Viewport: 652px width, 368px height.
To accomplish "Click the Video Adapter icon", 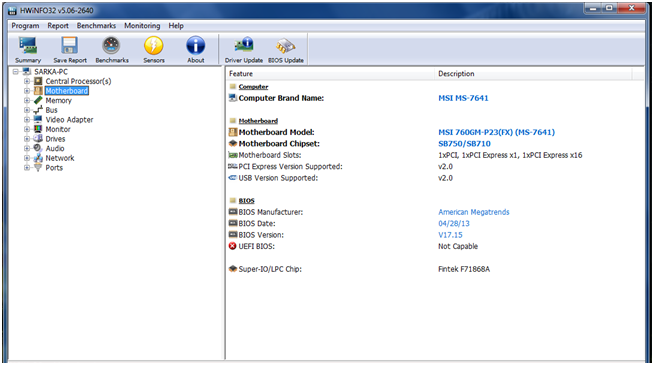I will click(x=38, y=119).
